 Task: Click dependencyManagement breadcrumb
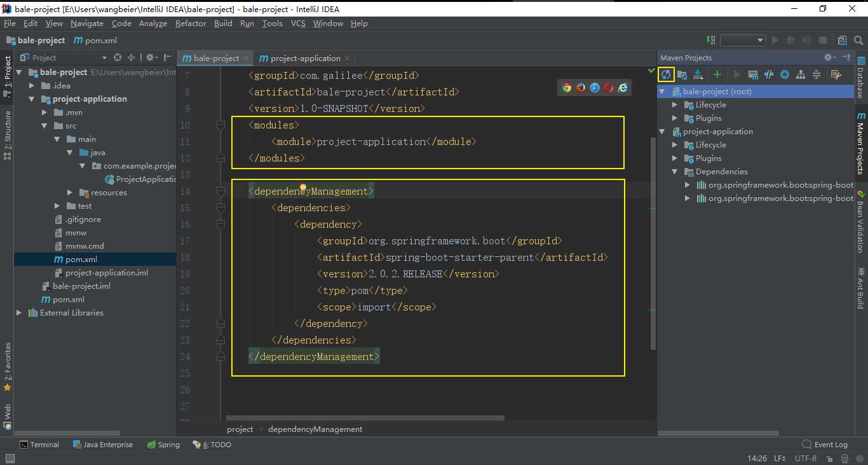(x=315, y=429)
